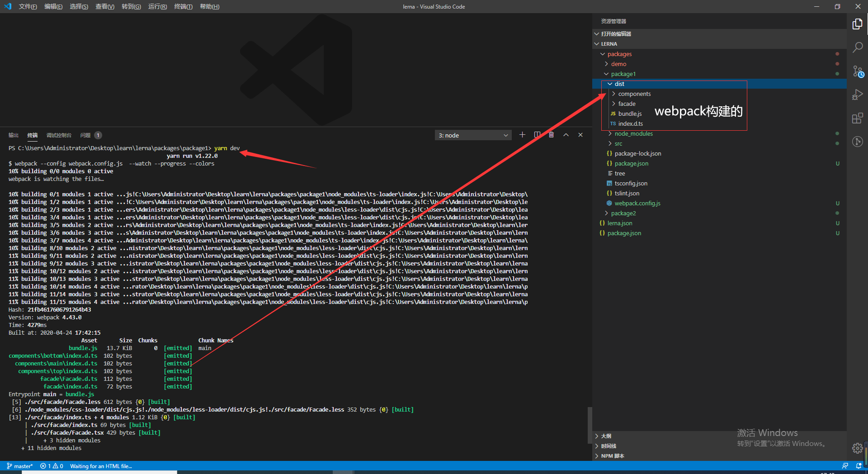Open the Search view icon
This screenshot has width=868, height=474.
point(857,47)
